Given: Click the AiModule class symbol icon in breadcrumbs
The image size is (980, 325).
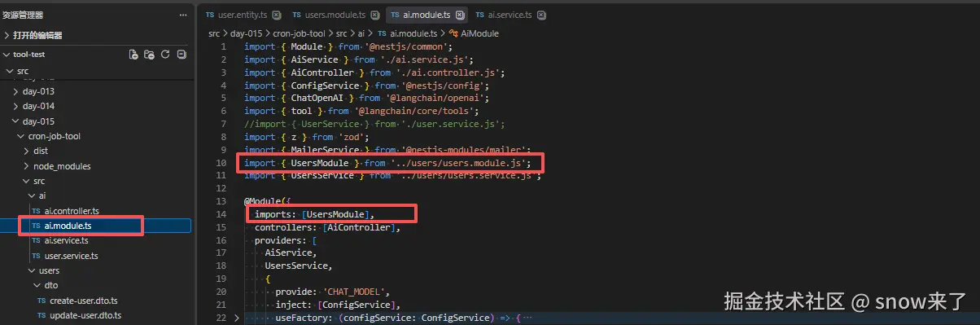Looking at the screenshot, I should (x=453, y=33).
